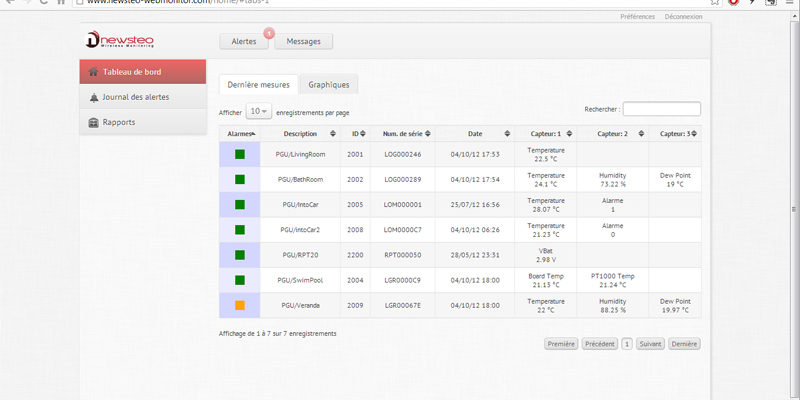Switch to the Graphiques tab
The width and height of the screenshot is (800, 400).
pos(329,85)
